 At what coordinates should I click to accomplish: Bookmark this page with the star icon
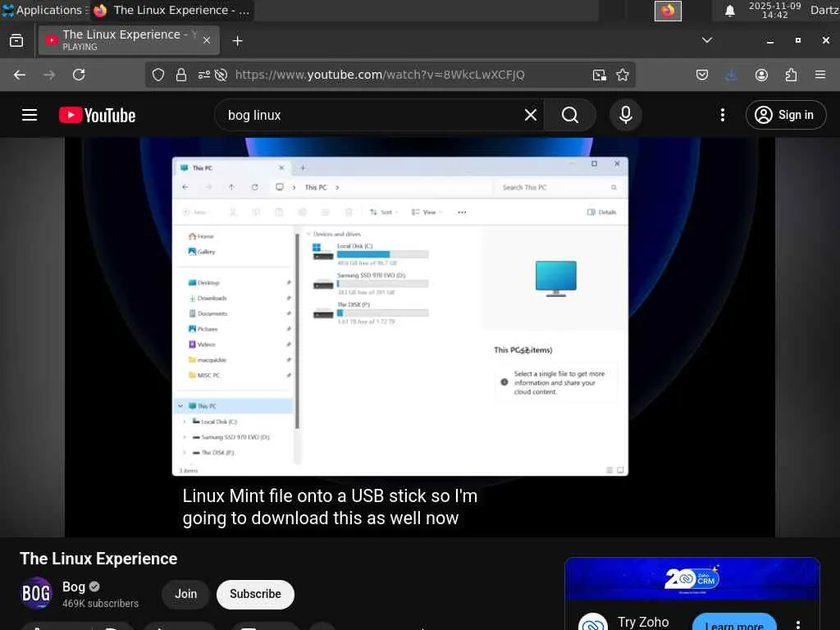[622, 75]
